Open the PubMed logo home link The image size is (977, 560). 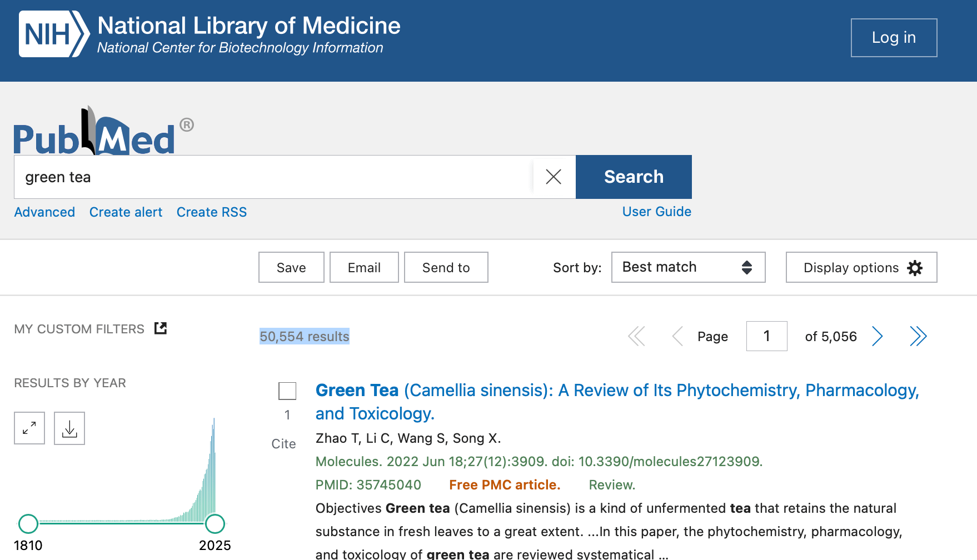point(103,131)
